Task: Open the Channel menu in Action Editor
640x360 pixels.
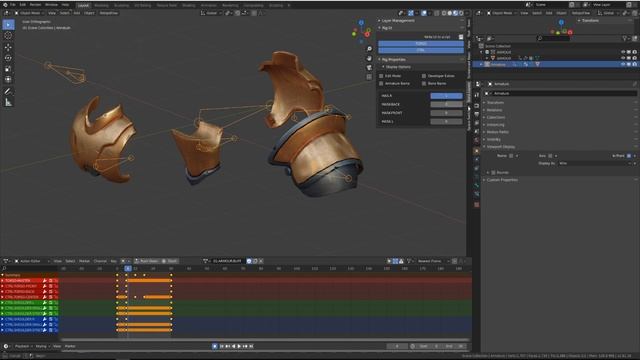Action: tap(100, 261)
